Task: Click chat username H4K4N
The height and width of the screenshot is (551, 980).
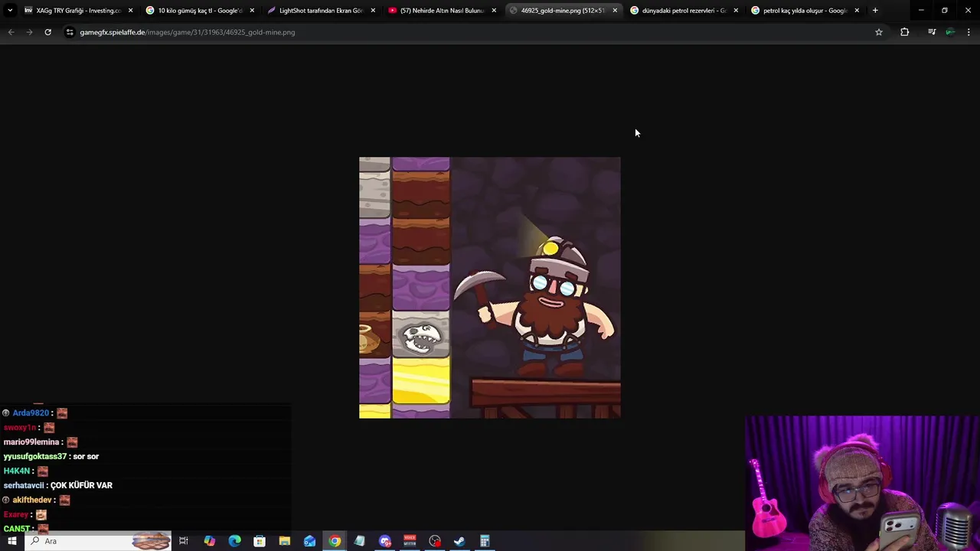Action: pos(16,471)
